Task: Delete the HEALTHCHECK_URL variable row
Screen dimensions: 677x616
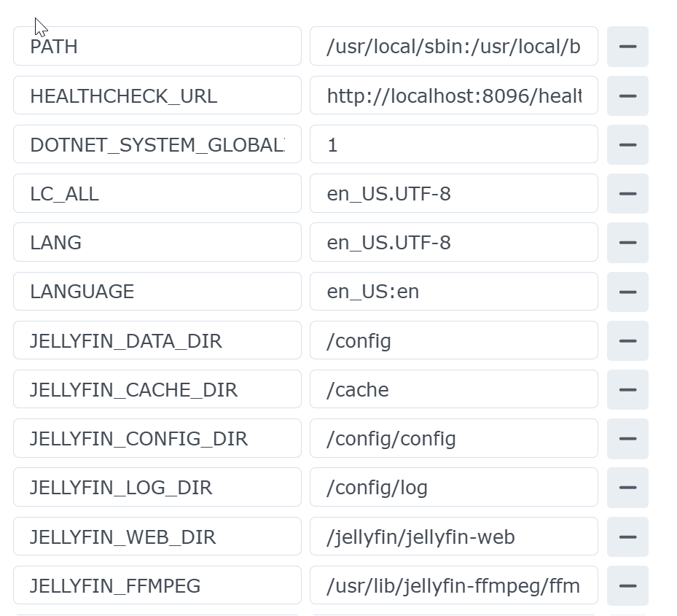Action: click(627, 95)
